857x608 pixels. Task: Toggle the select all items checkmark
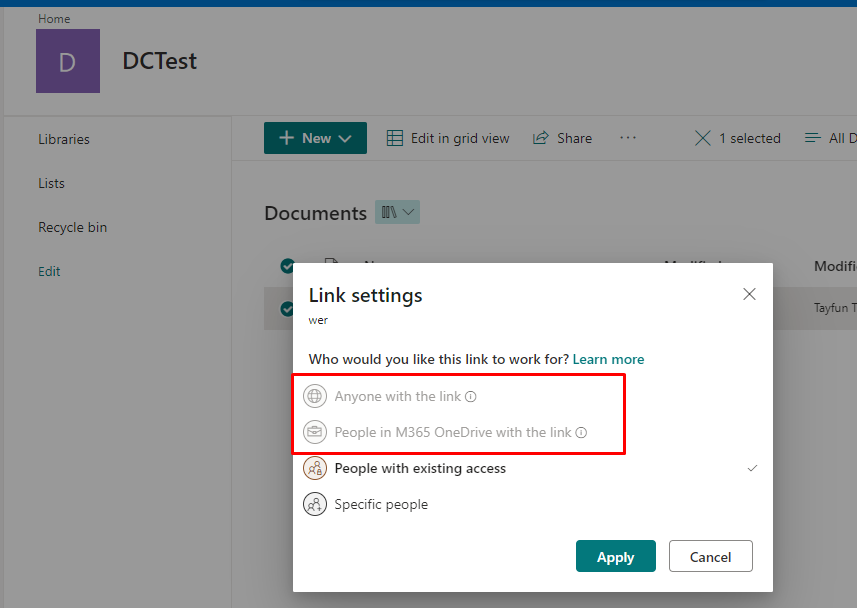[x=288, y=266]
